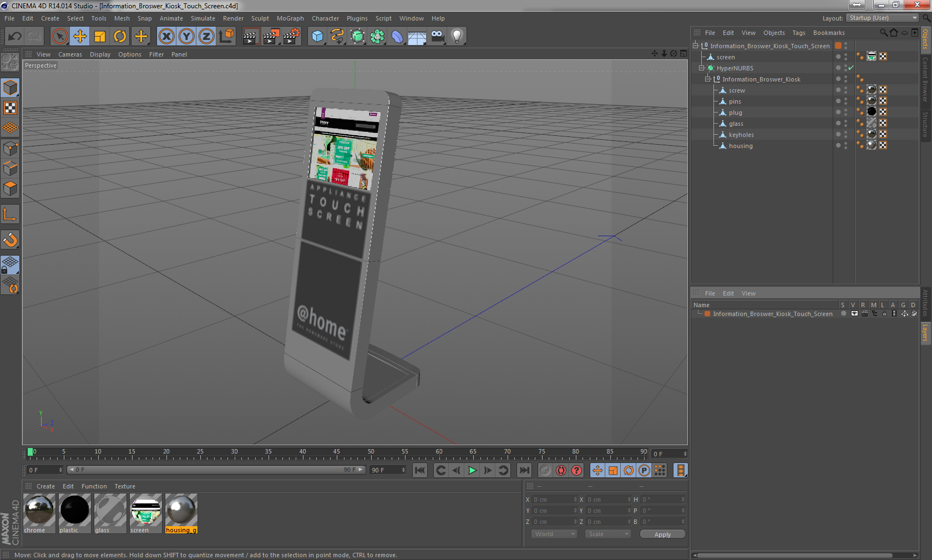
Task: Open material manager Texture menu
Action: point(125,486)
